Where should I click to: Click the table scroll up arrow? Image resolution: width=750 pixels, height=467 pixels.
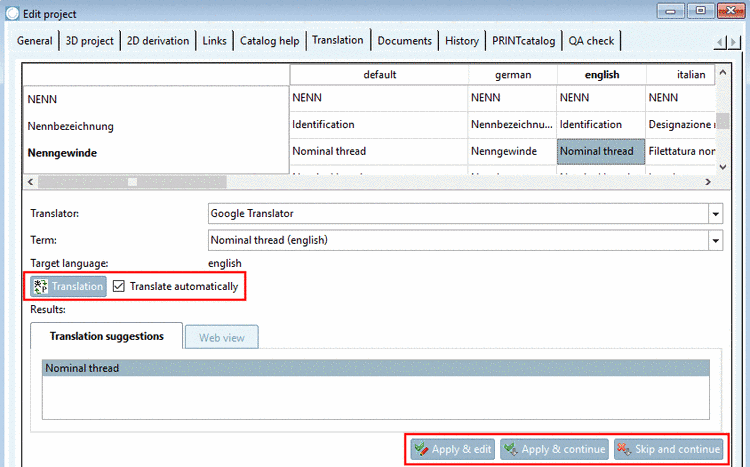click(x=723, y=72)
